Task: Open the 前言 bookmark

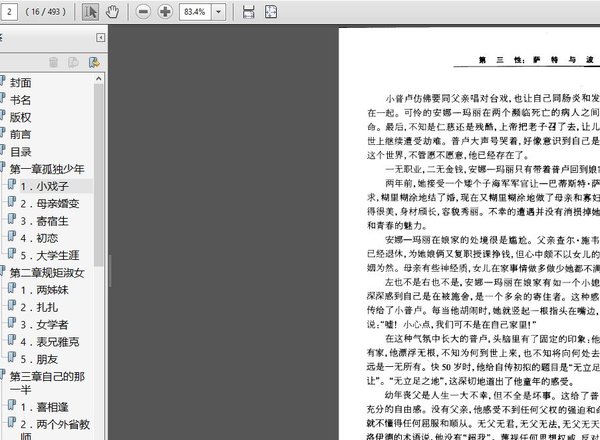Action: click(20, 134)
